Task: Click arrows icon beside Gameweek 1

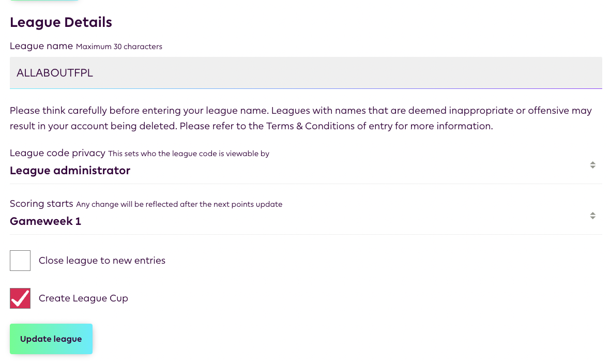Action: pos(592,216)
